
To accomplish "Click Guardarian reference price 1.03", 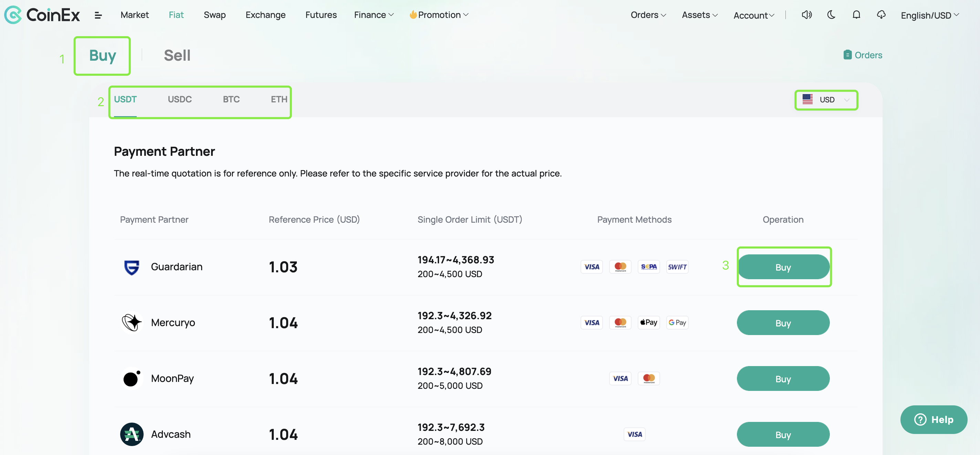I will tap(283, 267).
